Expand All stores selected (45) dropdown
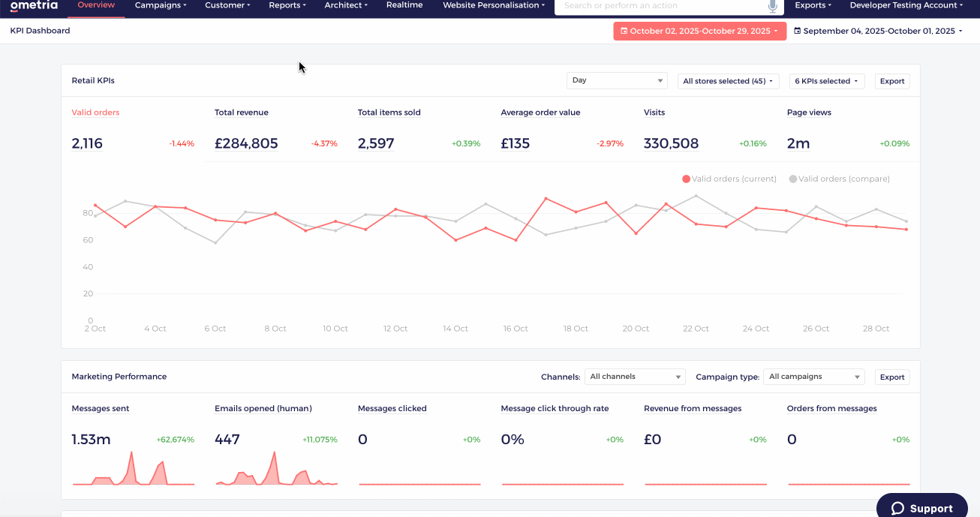Viewport: 980px width, 517px height. tap(728, 81)
